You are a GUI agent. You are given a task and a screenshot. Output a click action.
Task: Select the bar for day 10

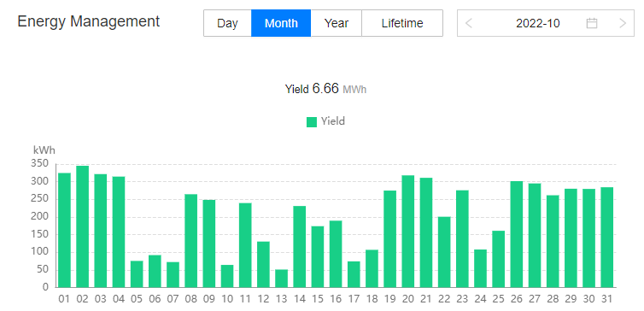[x=227, y=276]
